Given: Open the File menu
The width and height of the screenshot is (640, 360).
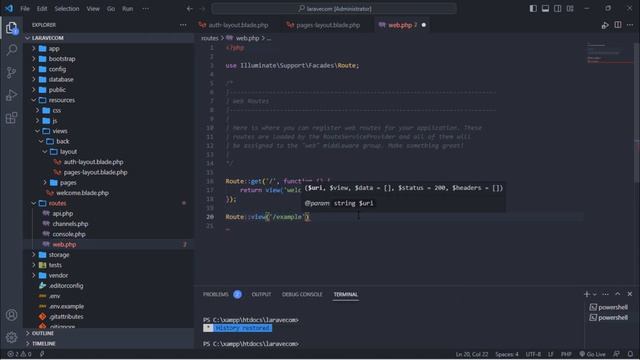Looking at the screenshot, I should coord(25,9).
